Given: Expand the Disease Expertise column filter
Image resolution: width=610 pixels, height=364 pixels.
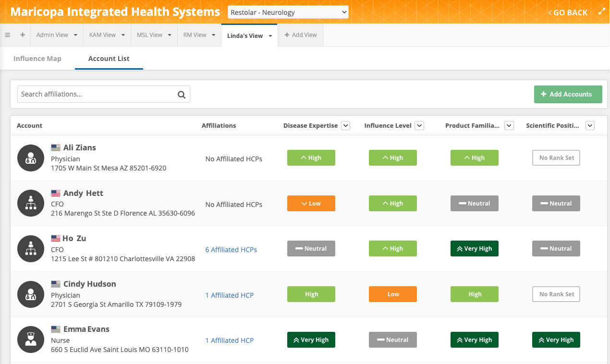Looking at the screenshot, I should coord(345,126).
